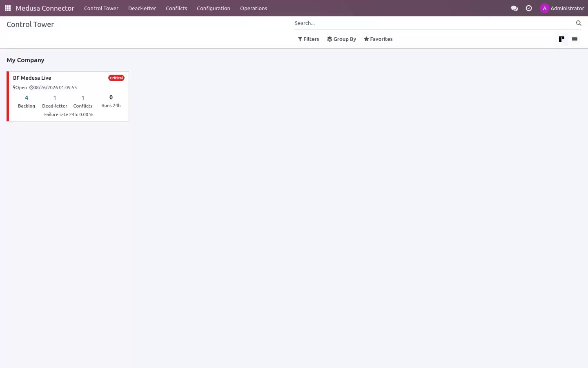Open the conversations chat bubble icon
This screenshot has width=588, height=368.
(x=514, y=8)
